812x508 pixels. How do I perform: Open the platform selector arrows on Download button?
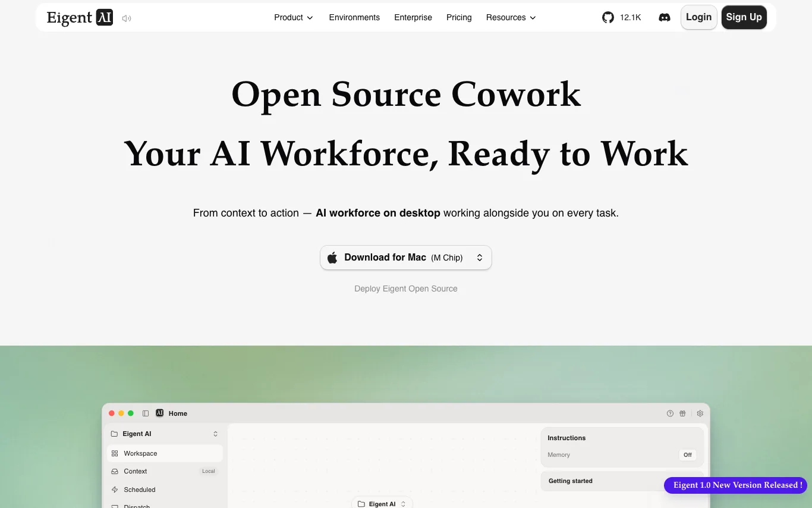pyautogui.click(x=480, y=258)
